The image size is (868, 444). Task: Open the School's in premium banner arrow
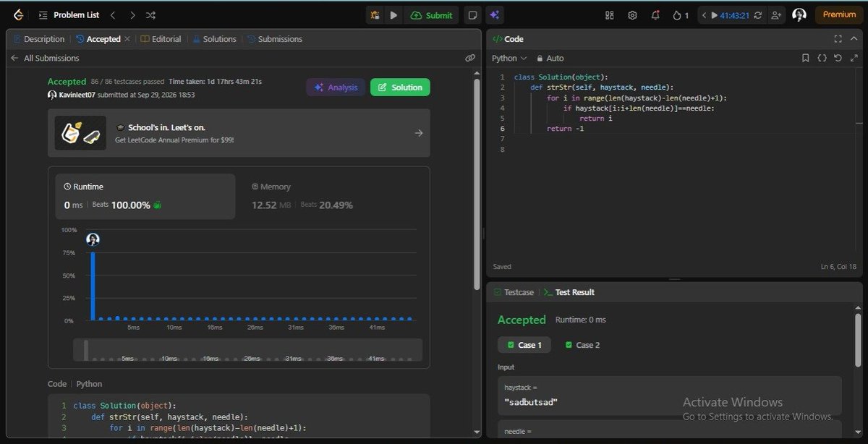click(419, 133)
